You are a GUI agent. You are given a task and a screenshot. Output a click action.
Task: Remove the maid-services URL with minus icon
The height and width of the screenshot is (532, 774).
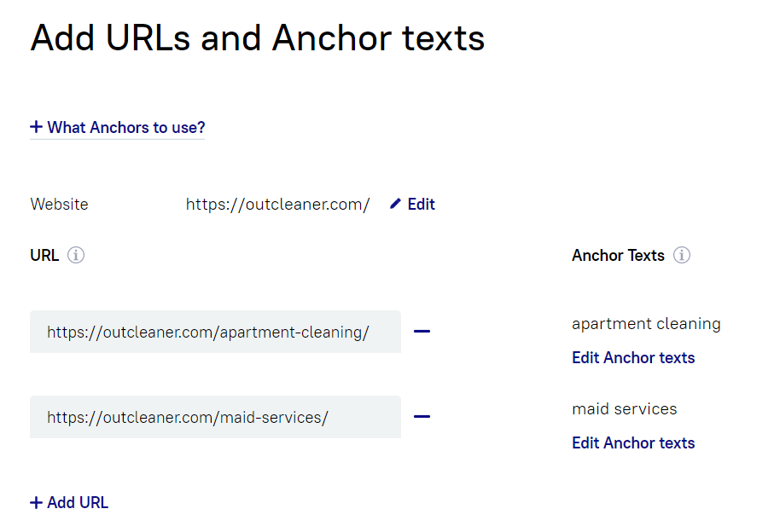tap(422, 417)
